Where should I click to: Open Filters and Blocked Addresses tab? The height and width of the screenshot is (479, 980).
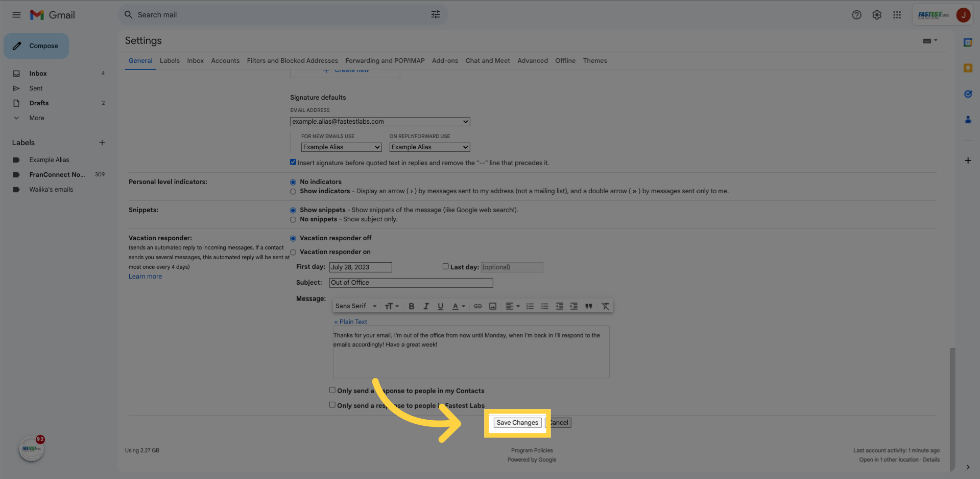(292, 61)
